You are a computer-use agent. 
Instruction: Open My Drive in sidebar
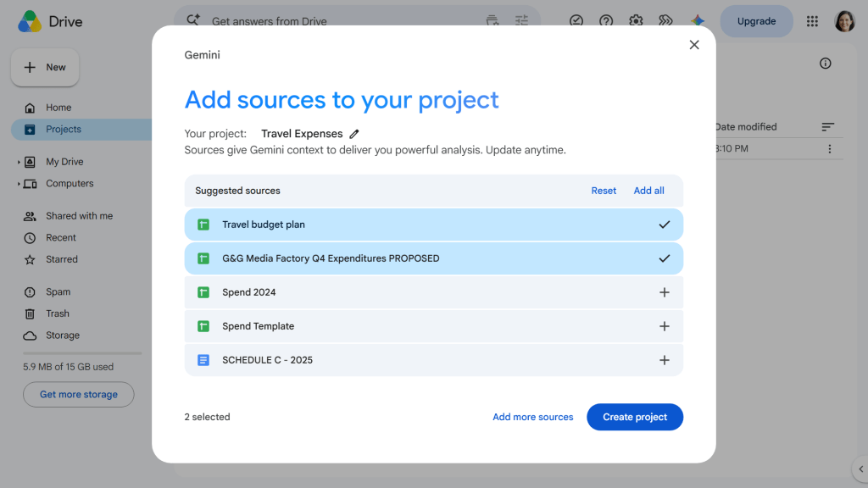pyautogui.click(x=64, y=162)
